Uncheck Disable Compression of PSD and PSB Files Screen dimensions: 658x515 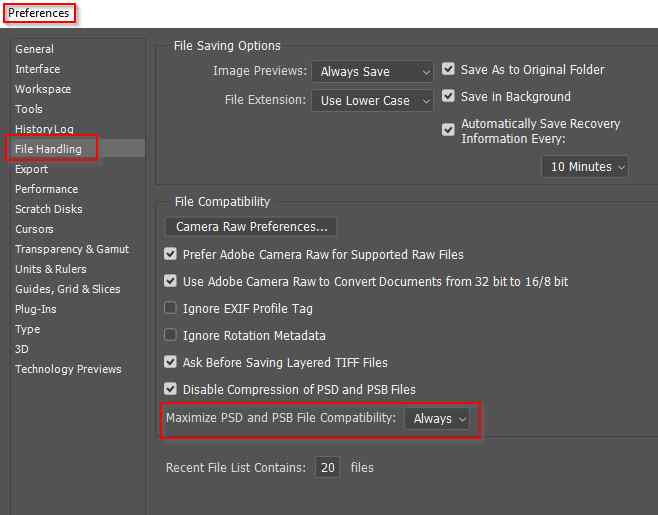170,389
